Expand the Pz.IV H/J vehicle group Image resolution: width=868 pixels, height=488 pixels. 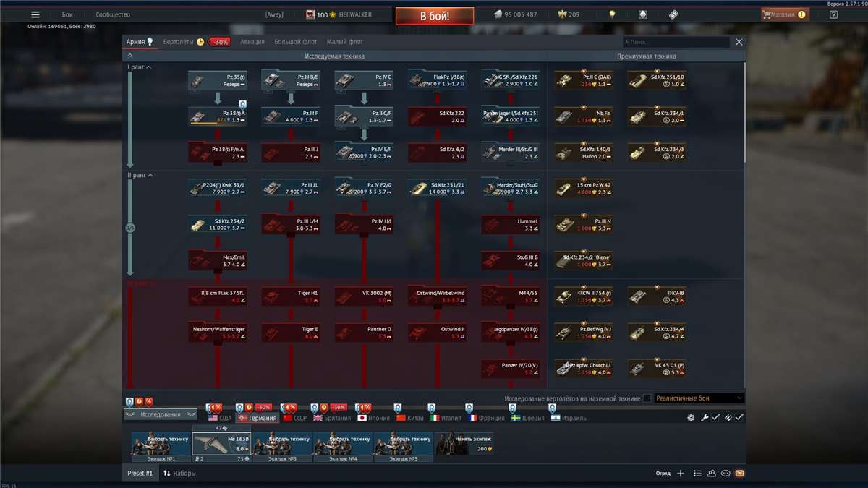point(364,224)
